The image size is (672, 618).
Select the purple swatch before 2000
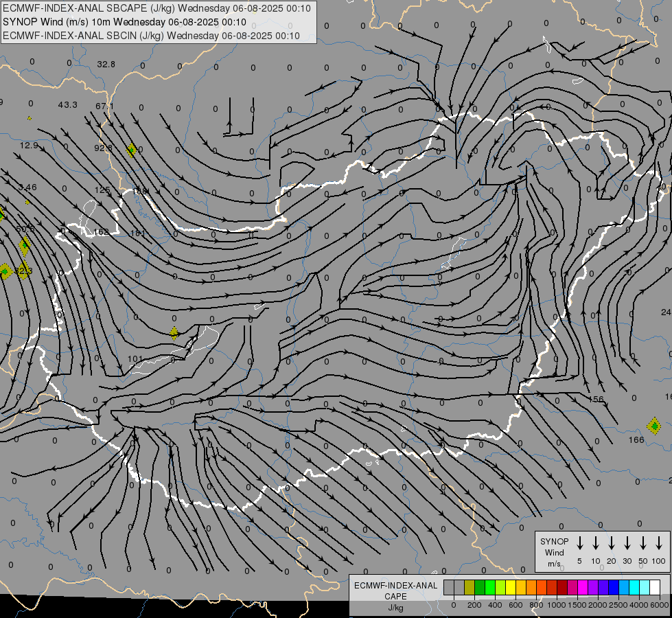point(592,587)
